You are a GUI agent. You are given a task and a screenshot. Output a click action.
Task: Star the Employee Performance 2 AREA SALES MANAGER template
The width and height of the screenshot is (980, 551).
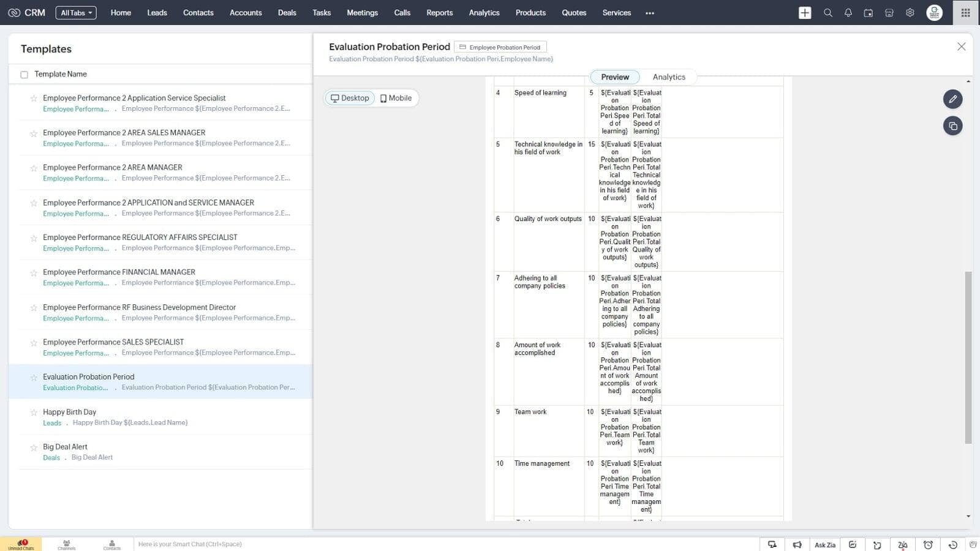pyautogui.click(x=34, y=133)
